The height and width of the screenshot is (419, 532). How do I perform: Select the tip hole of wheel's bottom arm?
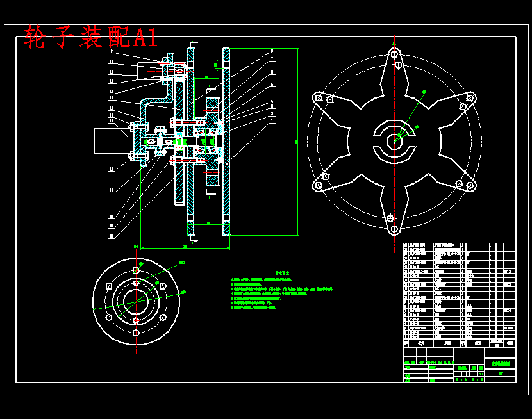(x=394, y=229)
